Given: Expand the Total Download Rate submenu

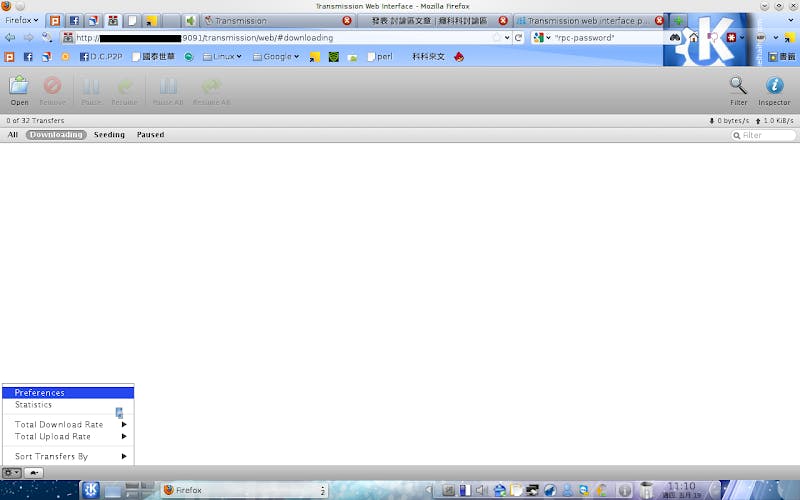Looking at the screenshot, I should click(x=68, y=425).
